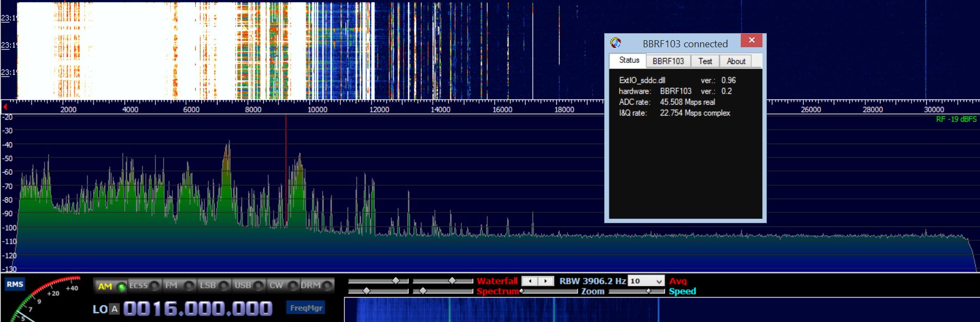Image resolution: width=980 pixels, height=322 pixels.
Task: Click the 'ADC rate: 45.508 Msps real' line
Action: (667, 102)
